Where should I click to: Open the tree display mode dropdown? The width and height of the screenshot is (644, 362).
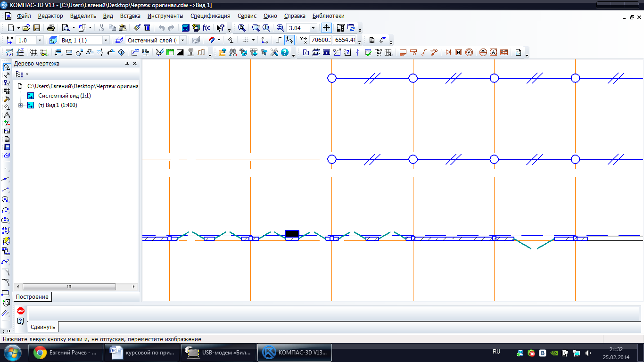(x=27, y=74)
